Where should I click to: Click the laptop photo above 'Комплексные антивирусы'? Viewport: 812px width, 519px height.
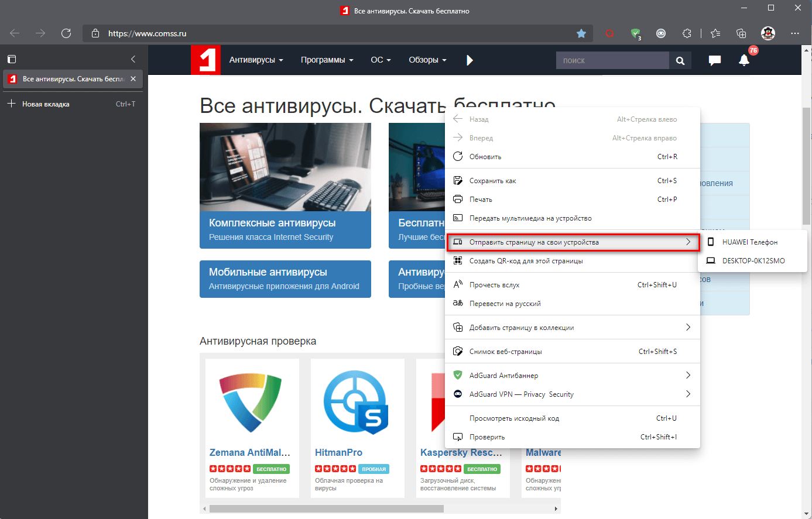pos(285,167)
